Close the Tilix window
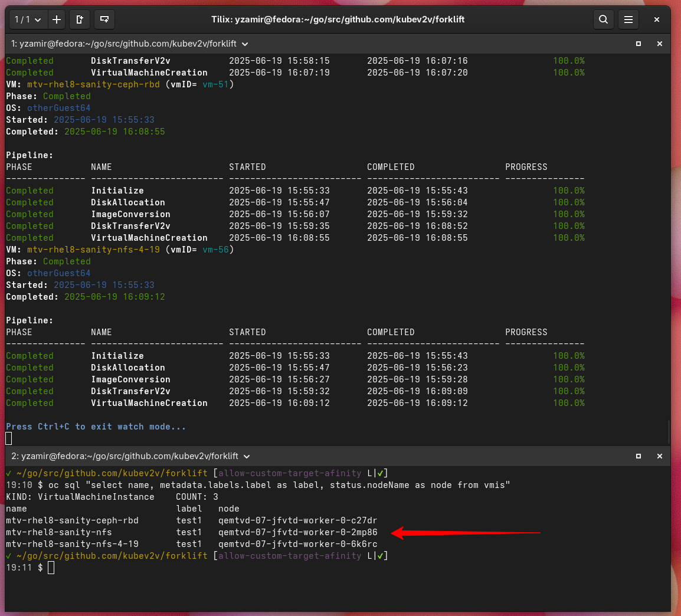681x616 pixels. 657,19
